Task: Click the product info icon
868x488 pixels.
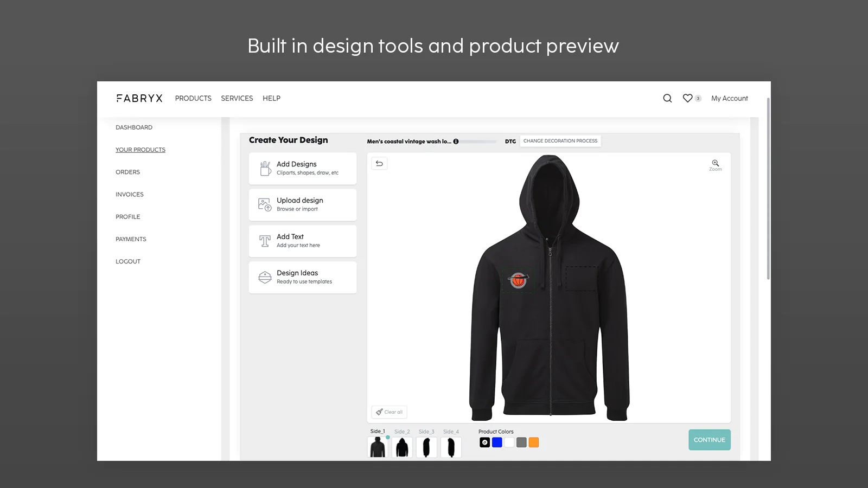Action: tap(456, 142)
